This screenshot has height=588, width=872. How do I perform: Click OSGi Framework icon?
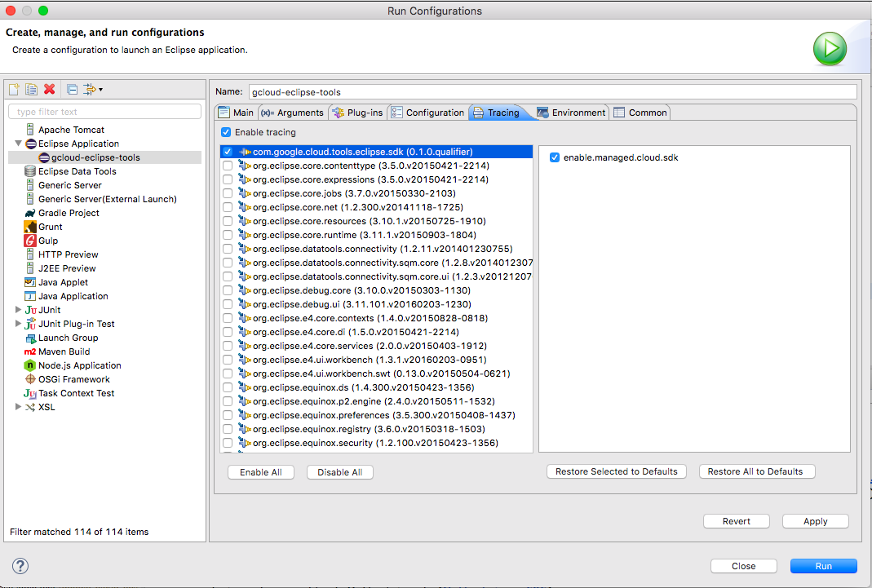30,379
